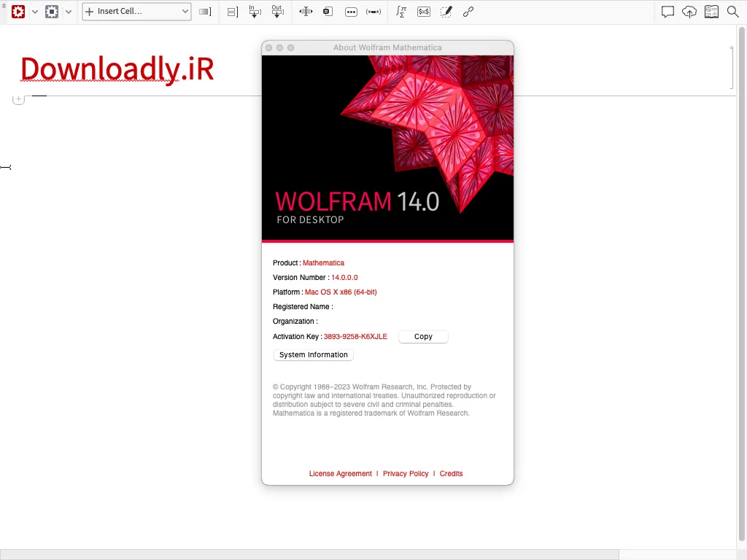The width and height of the screenshot is (747, 560).
Task: Click the cell style bracket icon
Action: click(x=205, y=12)
